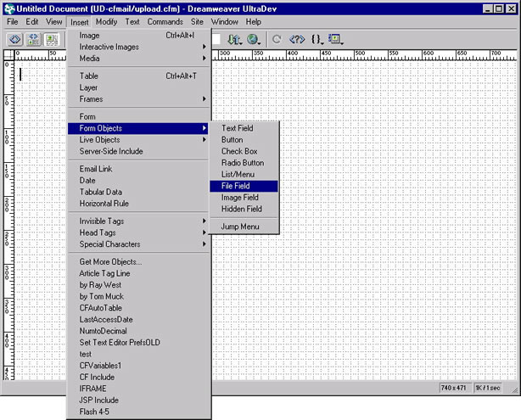This screenshot has width=521, height=420.
Task: Open the Commands menu
Action: point(165,22)
